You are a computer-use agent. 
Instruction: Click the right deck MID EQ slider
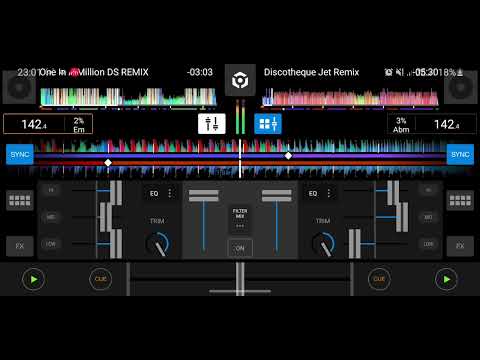[x=402, y=217]
